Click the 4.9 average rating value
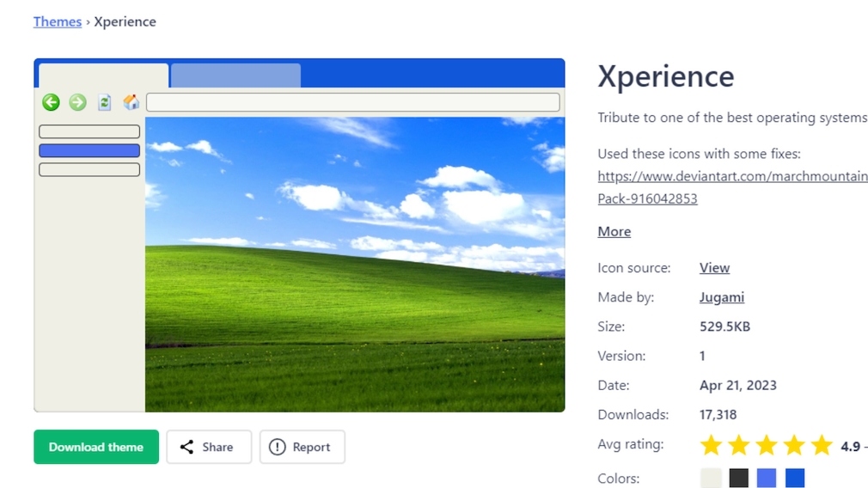This screenshot has height=488, width=868. coord(850,447)
